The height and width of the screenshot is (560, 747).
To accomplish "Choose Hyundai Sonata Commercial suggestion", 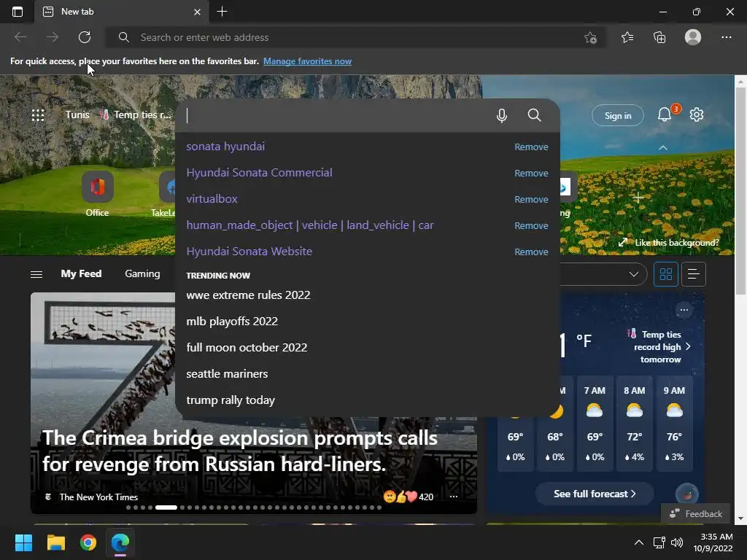I will [259, 172].
